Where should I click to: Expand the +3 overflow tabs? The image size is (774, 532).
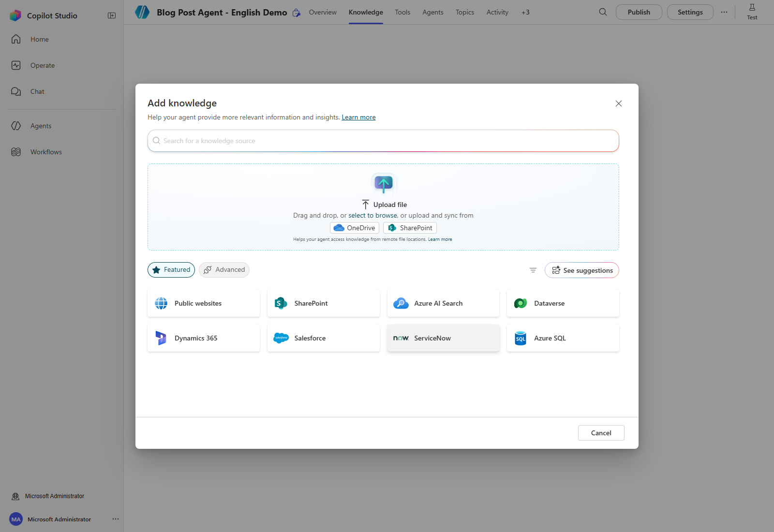525,12
